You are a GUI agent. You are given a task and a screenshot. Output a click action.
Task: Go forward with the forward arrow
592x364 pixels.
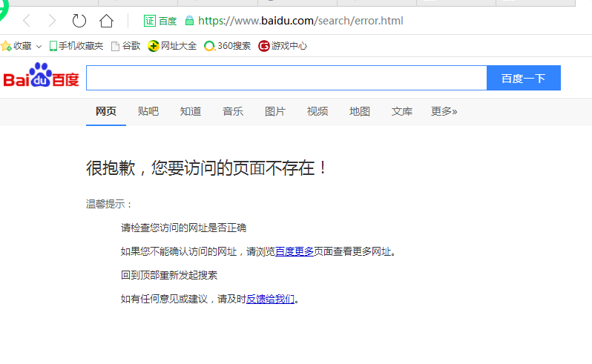point(52,21)
